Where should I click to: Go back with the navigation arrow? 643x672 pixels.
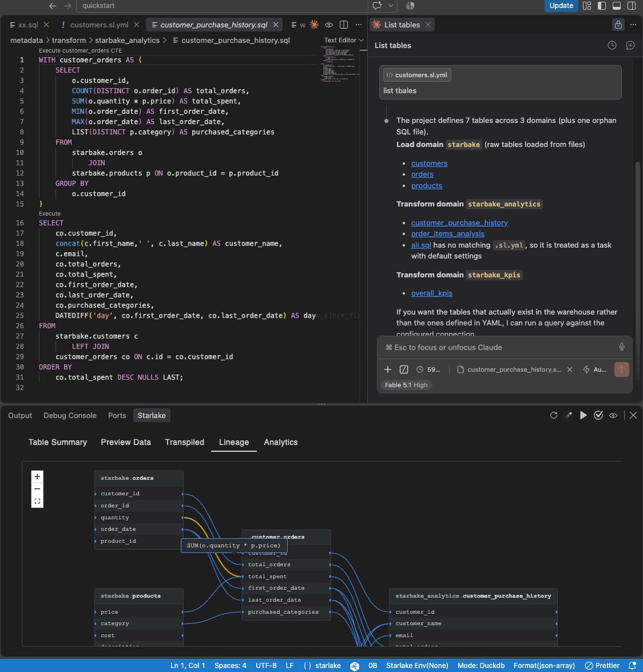pos(52,6)
